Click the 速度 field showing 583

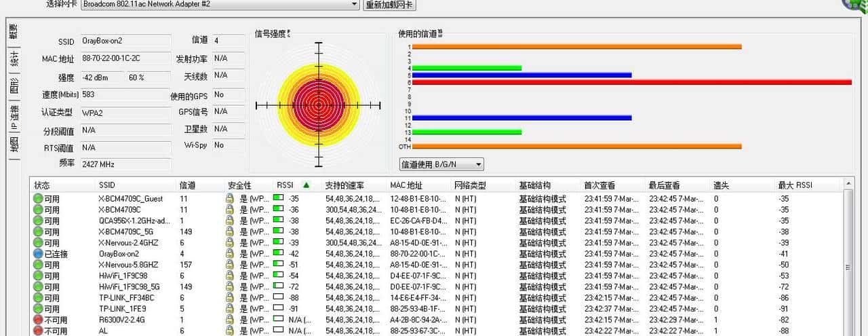point(125,94)
